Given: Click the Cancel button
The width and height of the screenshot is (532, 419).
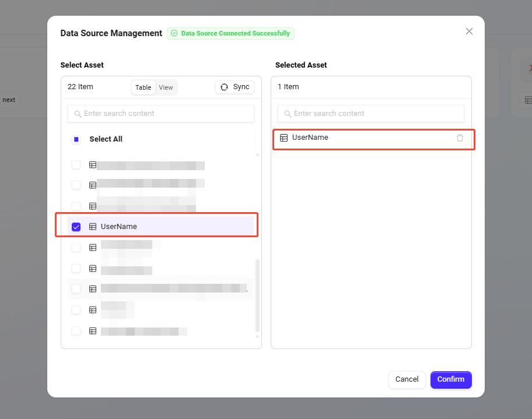Looking at the screenshot, I should coord(407,379).
